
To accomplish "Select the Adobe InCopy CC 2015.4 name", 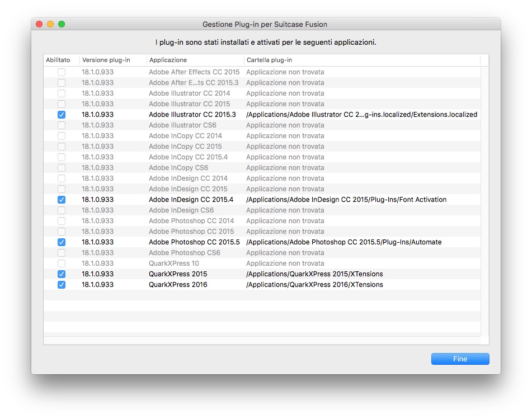I will [189, 157].
